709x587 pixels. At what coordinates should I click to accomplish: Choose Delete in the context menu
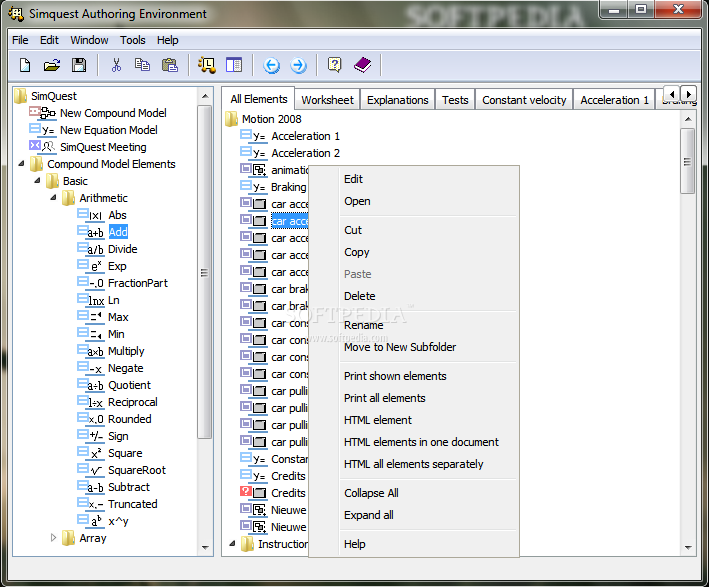click(413, 296)
